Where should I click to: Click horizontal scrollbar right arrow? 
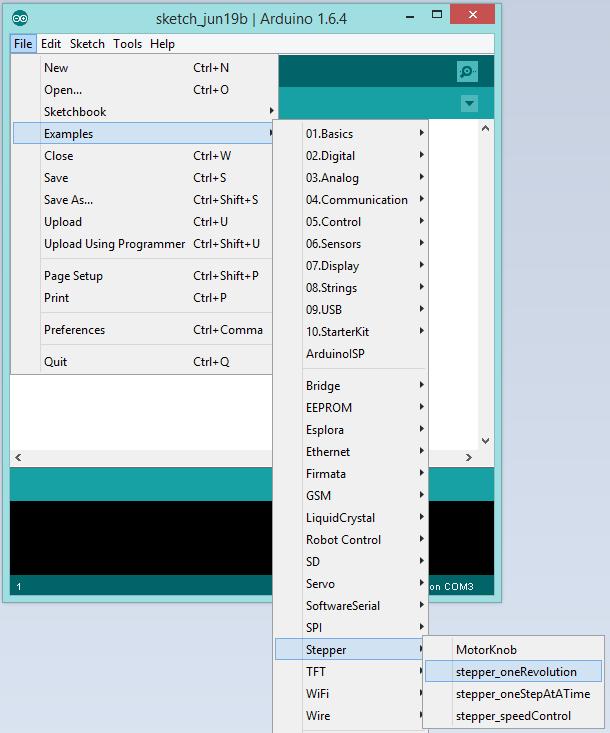(469, 457)
